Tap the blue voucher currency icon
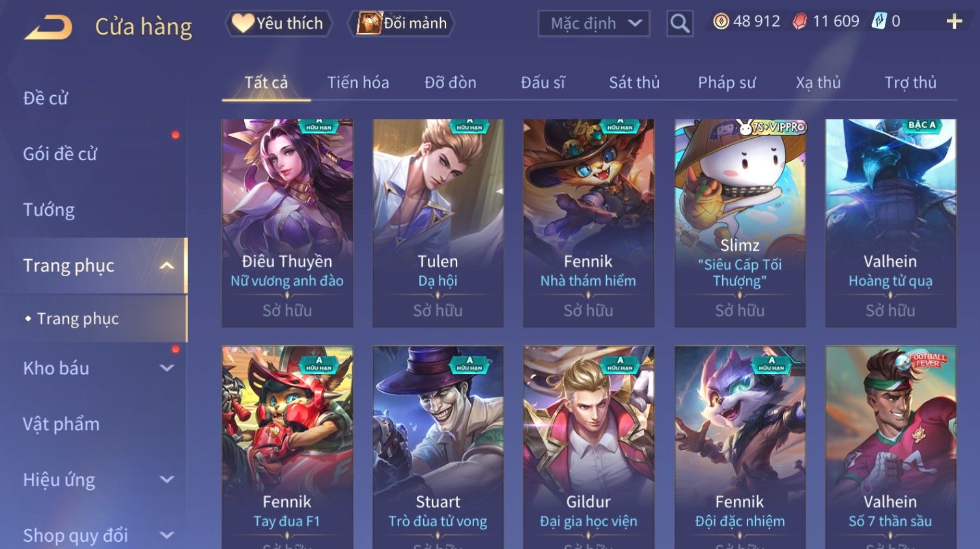This screenshot has height=549, width=980. 879,21
